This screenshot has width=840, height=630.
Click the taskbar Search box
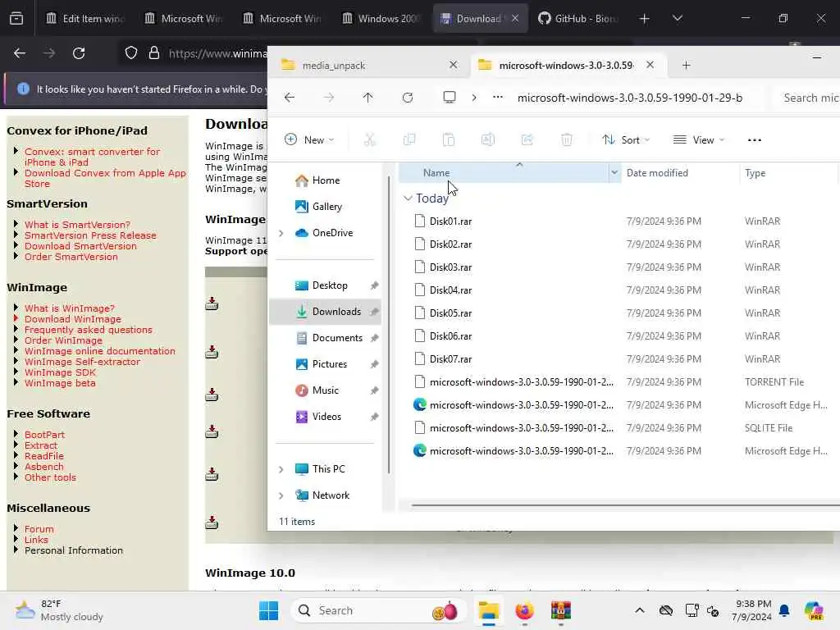pyautogui.click(x=378, y=610)
